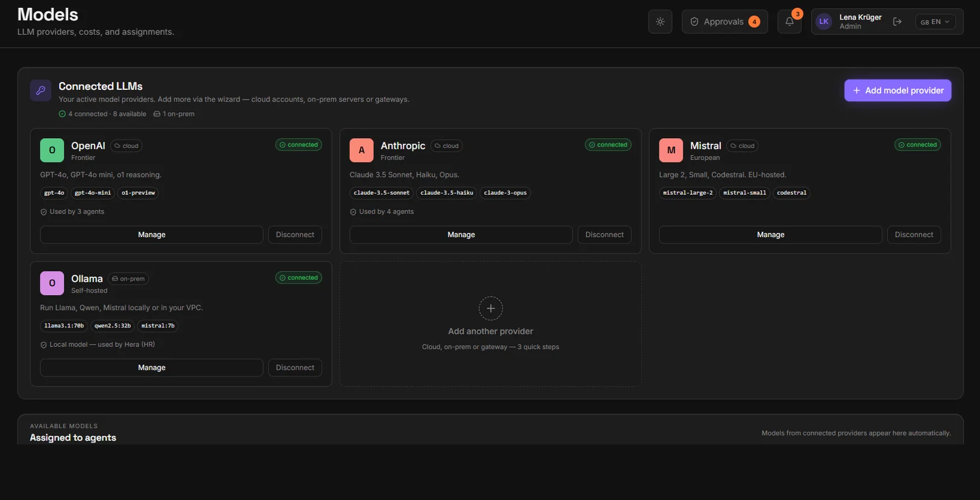Screen dimensions: 980x500
Task: Manage the Mistral provider
Action: tap(771, 235)
